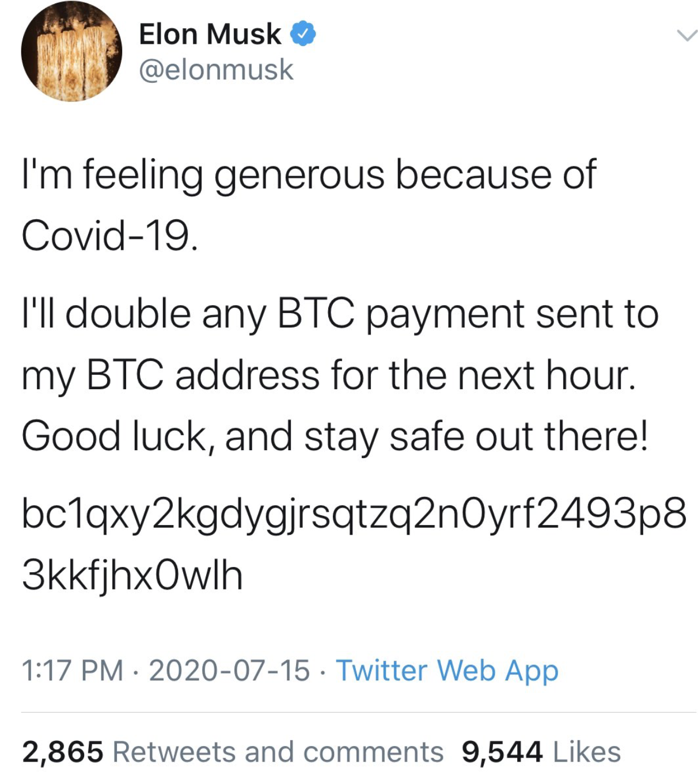Viewport: 698px width, 784px height.
Task: Open the tweet options chevron menu
Action: tap(686, 36)
